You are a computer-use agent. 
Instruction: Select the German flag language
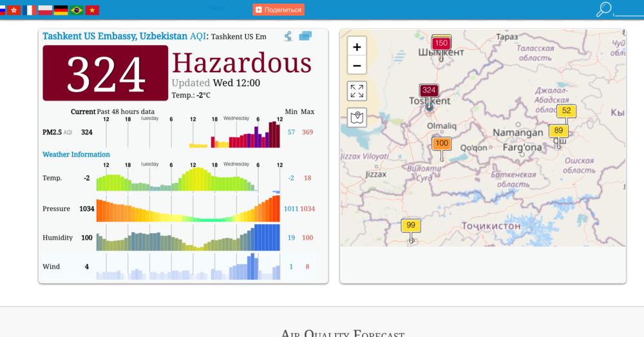point(61,10)
